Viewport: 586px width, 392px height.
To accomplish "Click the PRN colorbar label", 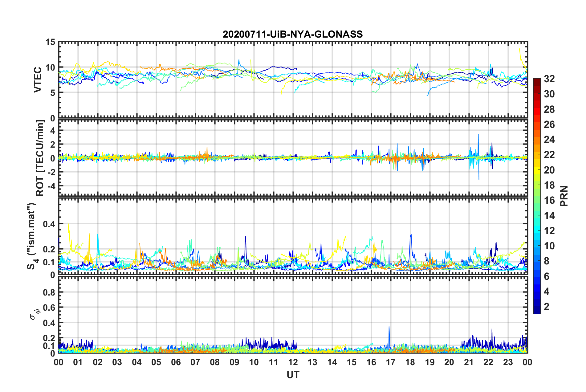I will click(x=564, y=196).
